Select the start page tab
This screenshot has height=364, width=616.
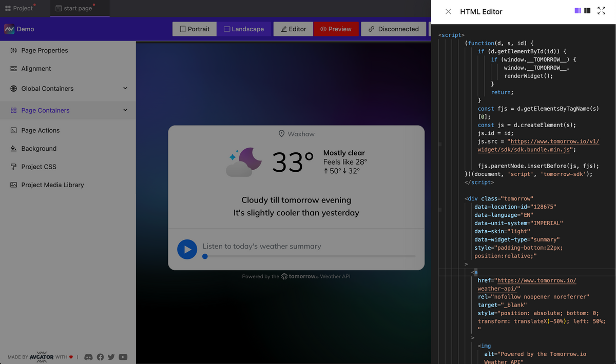coord(80,8)
